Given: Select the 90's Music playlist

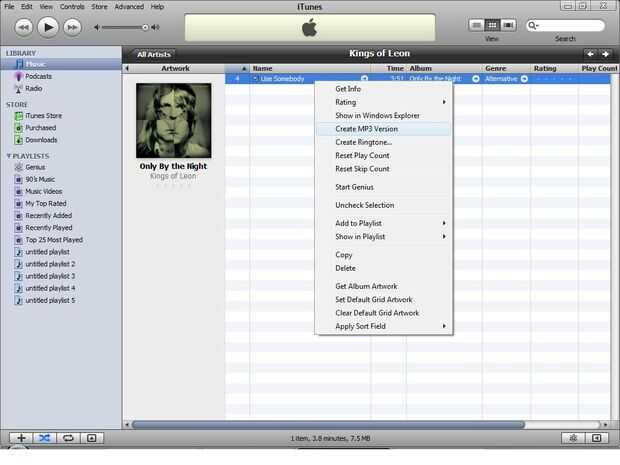Looking at the screenshot, I should pos(40,180).
